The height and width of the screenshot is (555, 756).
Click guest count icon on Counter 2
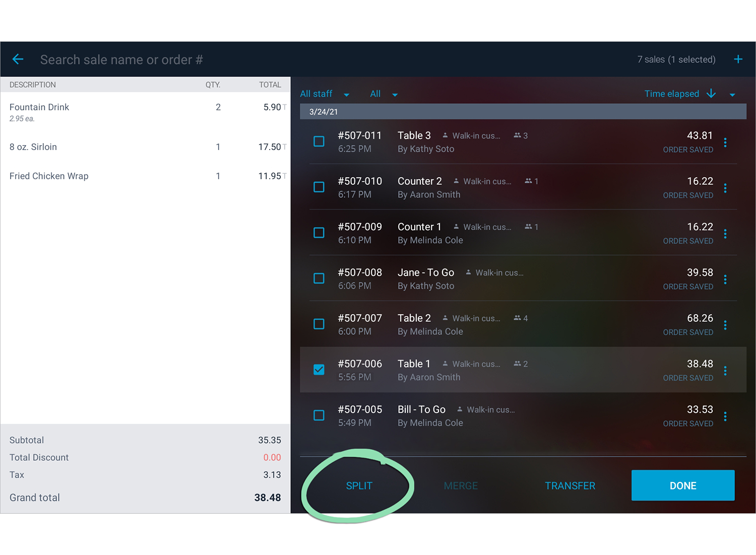[528, 181]
